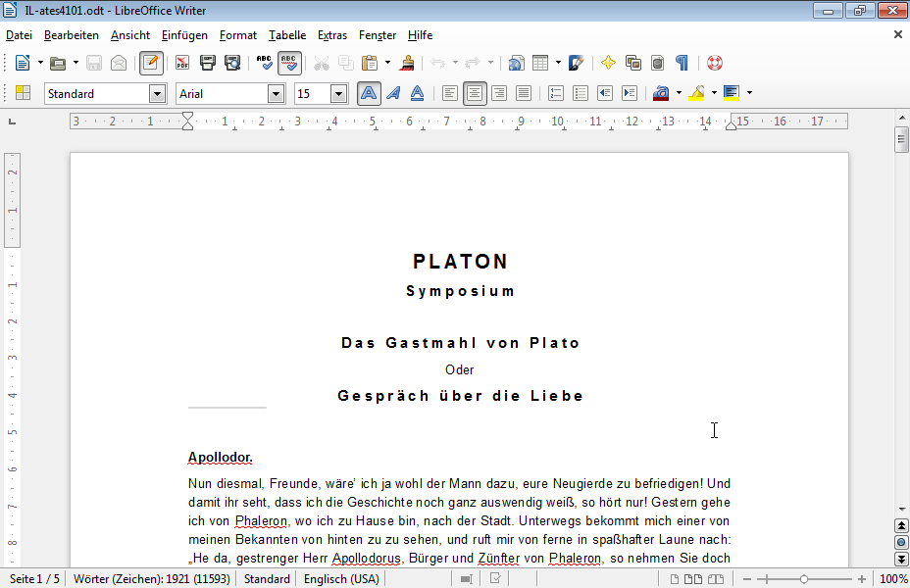This screenshot has height=588, width=910.
Task: Paste clipboard contents
Action: [x=369, y=63]
